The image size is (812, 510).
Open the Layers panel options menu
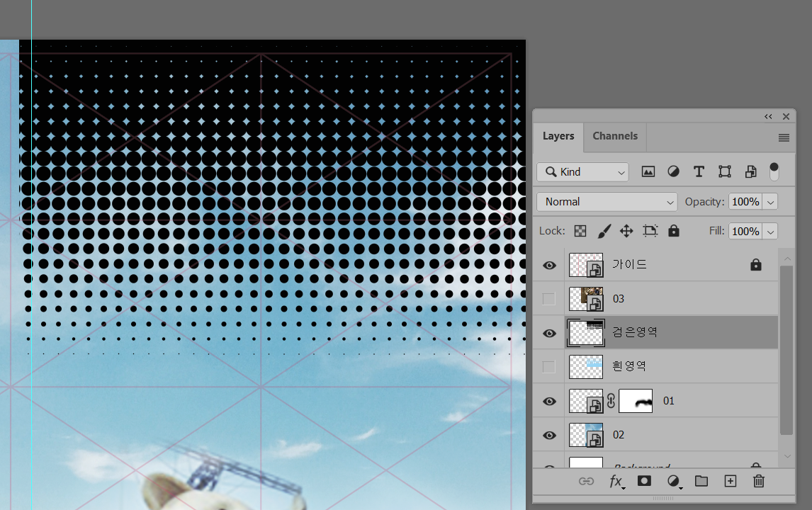pos(784,137)
